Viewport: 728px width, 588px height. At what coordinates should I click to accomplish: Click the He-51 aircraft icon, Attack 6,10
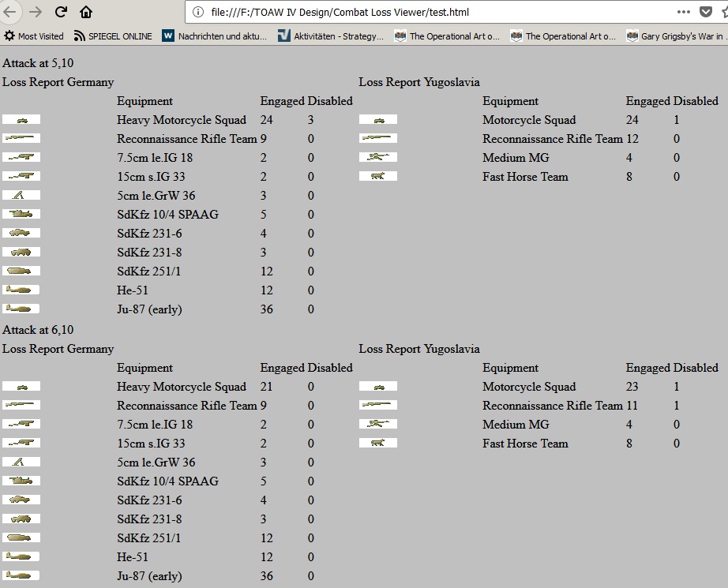pyautogui.click(x=21, y=556)
